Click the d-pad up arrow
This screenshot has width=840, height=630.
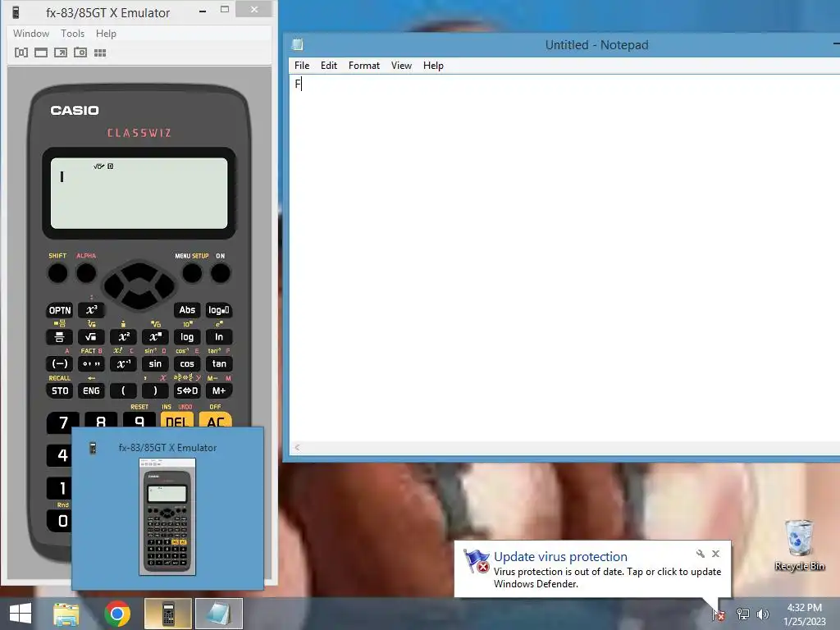[139, 270]
